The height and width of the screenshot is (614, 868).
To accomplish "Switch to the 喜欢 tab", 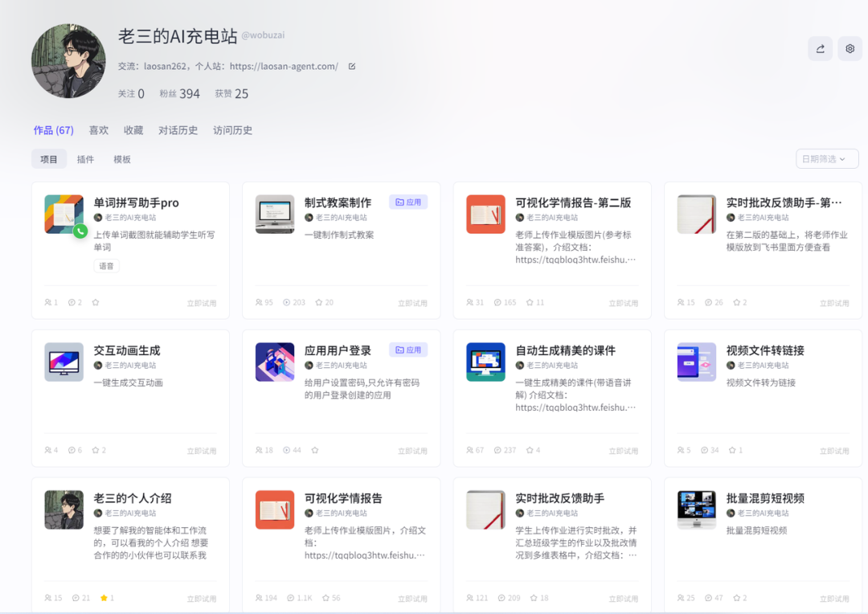I will click(99, 129).
